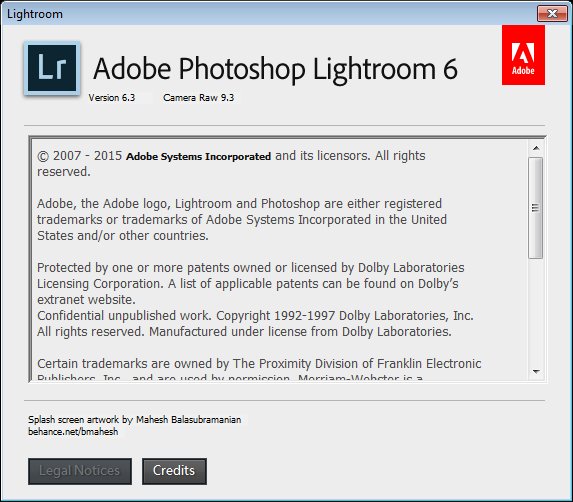Click the Version 6.3 label
This screenshot has width=573, height=502.
[x=112, y=98]
